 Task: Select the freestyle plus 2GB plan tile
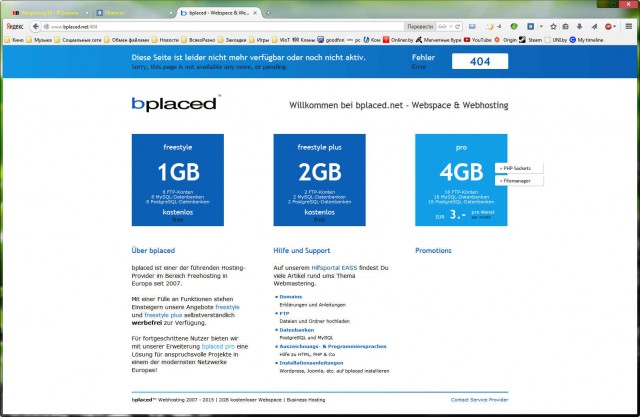coord(319,180)
